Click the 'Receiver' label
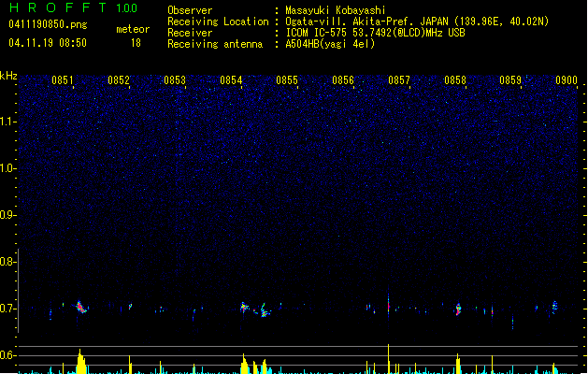 click(x=190, y=33)
